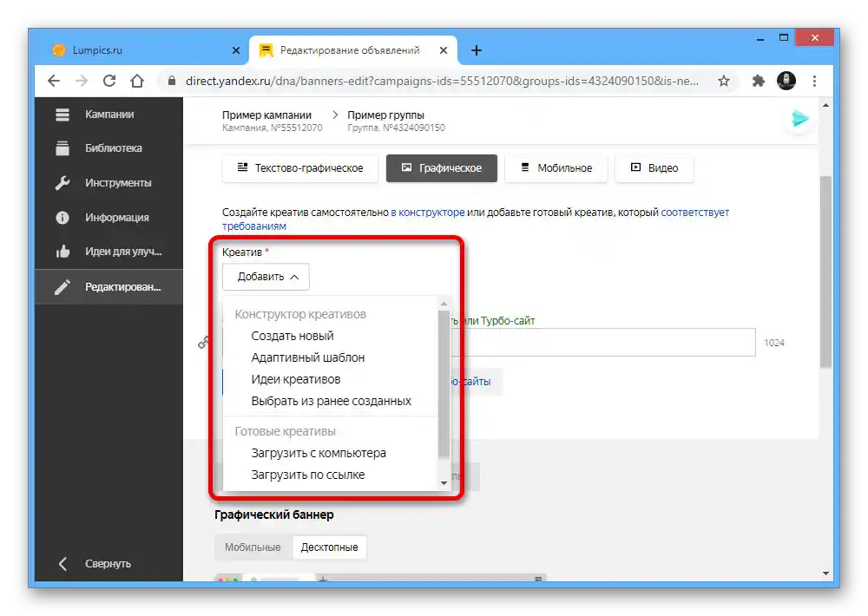868x616 pixels.
Task: Select Идеи креативов option
Action: (x=296, y=379)
